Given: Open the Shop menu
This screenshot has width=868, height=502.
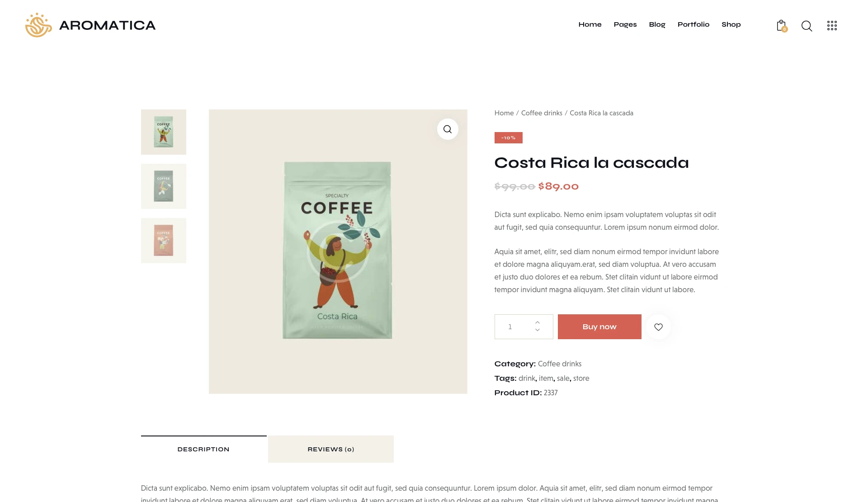Looking at the screenshot, I should click(x=731, y=24).
